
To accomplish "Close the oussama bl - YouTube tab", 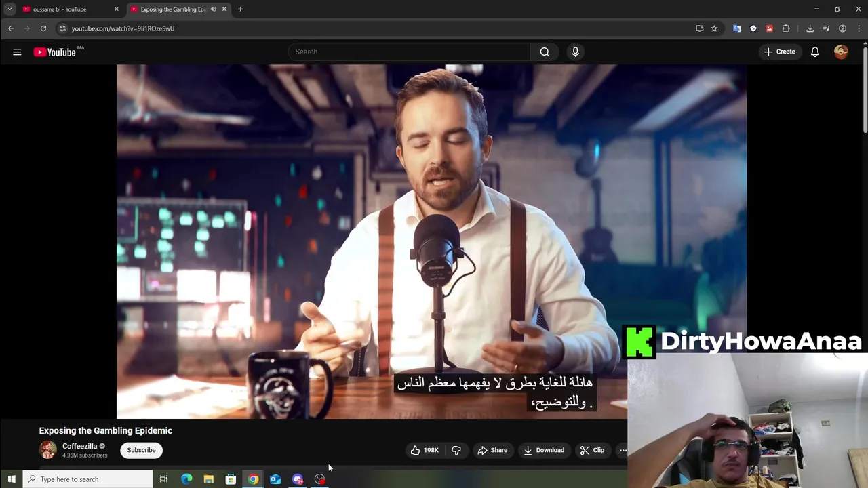I will click(x=117, y=9).
